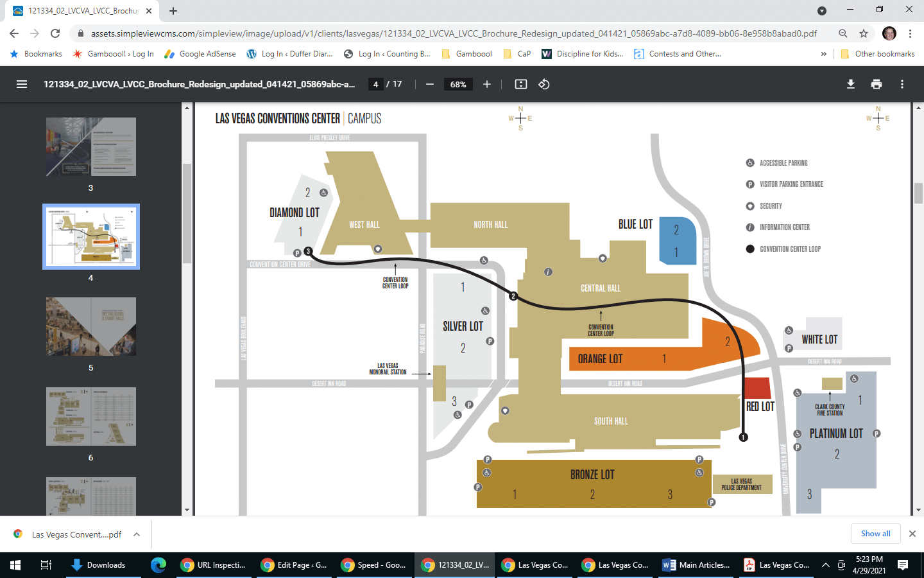The height and width of the screenshot is (578, 924).
Task: Switch to the Speed - Goo Chrome window
Action: (x=375, y=565)
